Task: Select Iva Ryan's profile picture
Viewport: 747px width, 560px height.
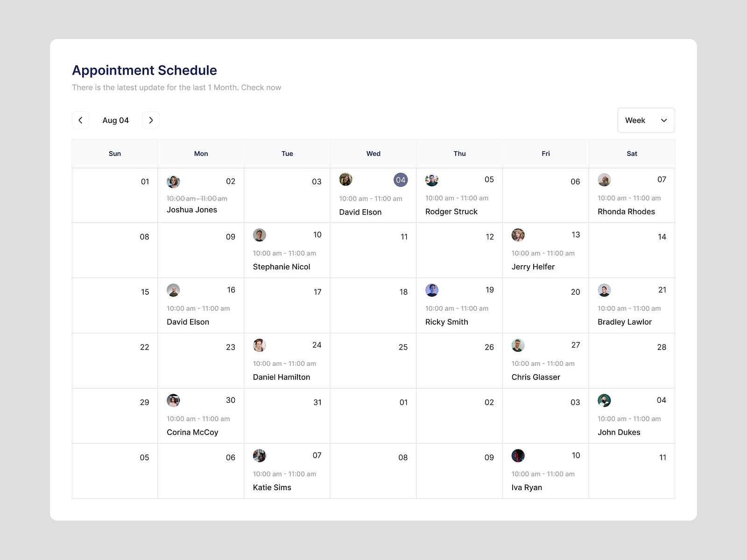Action: pyautogui.click(x=518, y=455)
